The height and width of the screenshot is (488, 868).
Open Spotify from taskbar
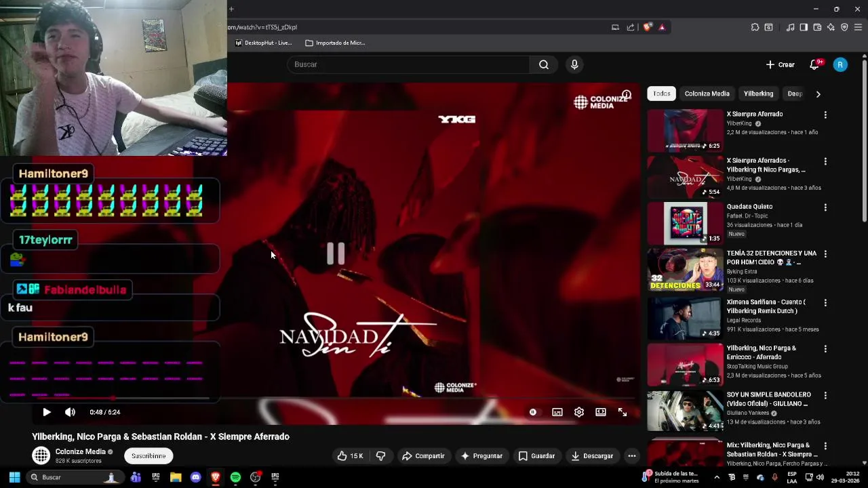coord(235,477)
